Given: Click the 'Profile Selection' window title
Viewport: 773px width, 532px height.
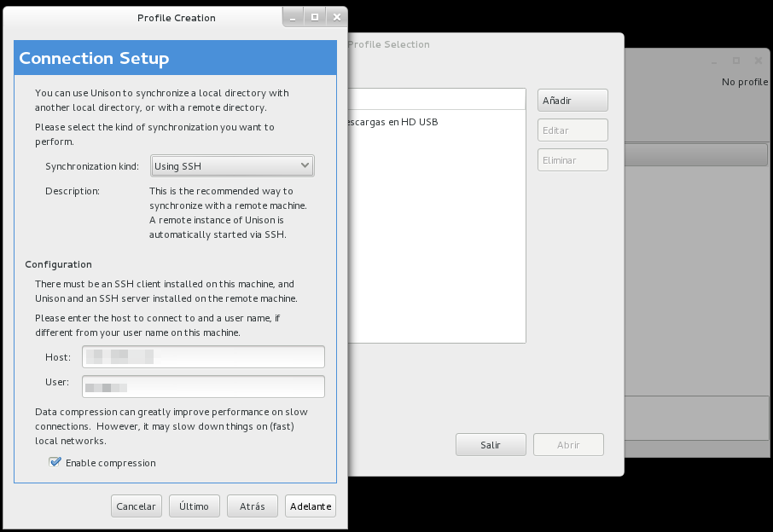Looking at the screenshot, I should point(388,44).
